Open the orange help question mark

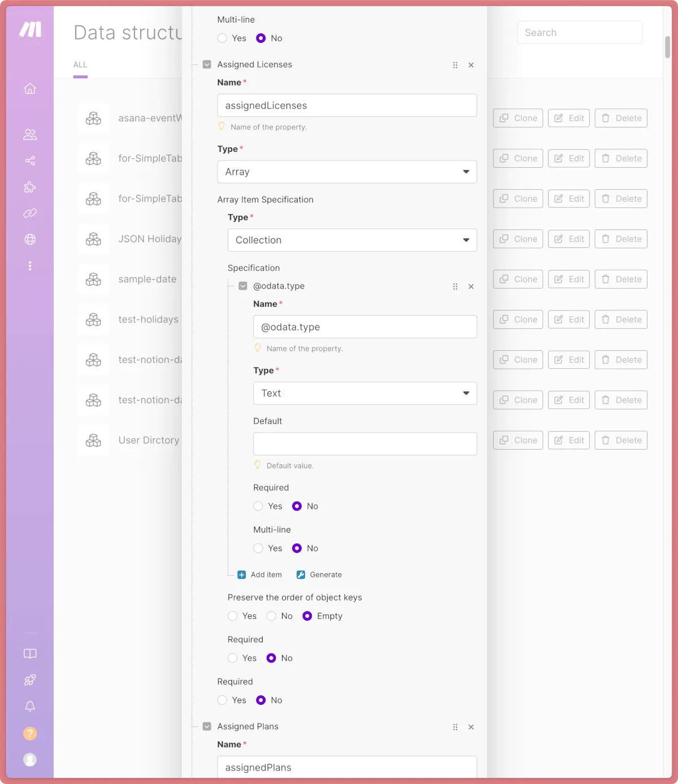pyautogui.click(x=30, y=733)
